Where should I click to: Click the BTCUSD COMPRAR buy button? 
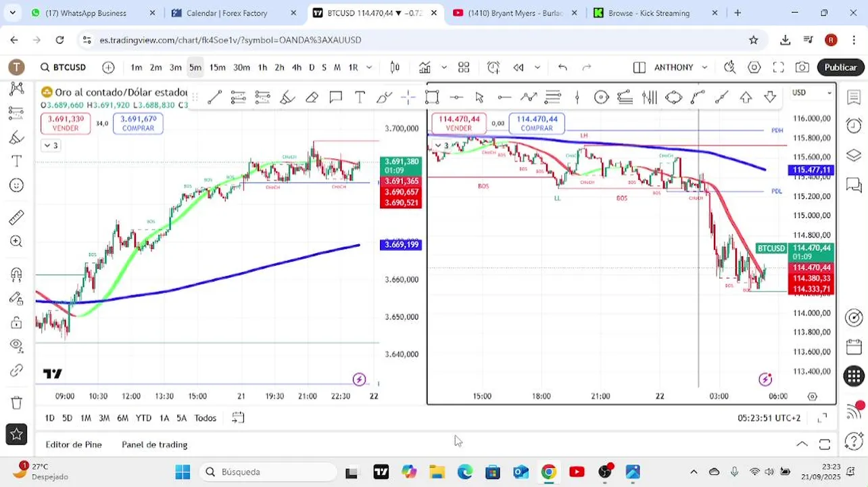[x=537, y=123]
